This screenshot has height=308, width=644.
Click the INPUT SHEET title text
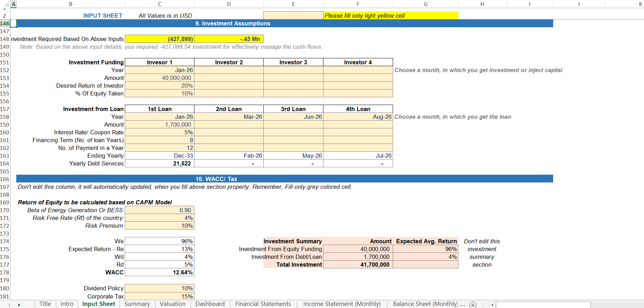(x=103, y=16)
